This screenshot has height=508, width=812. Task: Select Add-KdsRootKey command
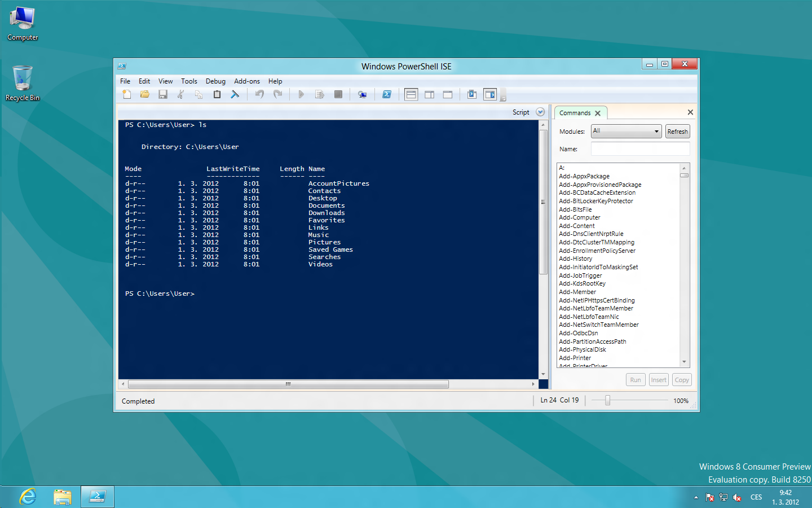pyautogui.click(x=582, y=283)
